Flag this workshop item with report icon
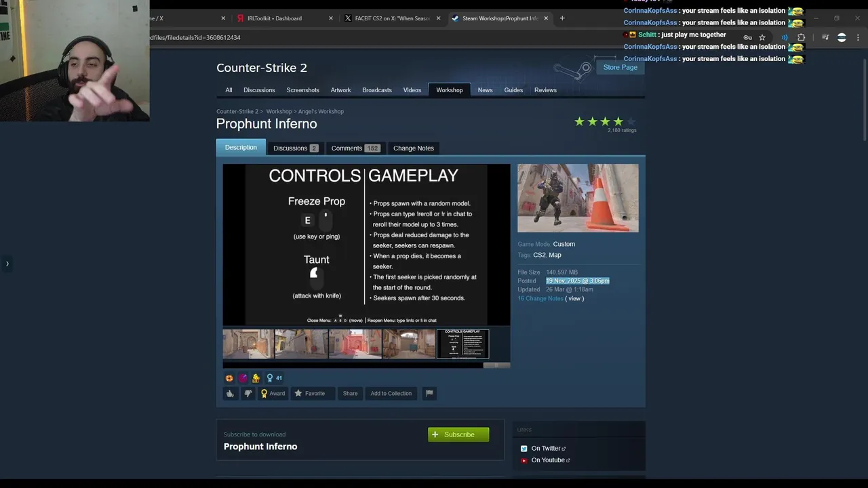Viewport: 868px width, 488px height. tap(429, 393)
